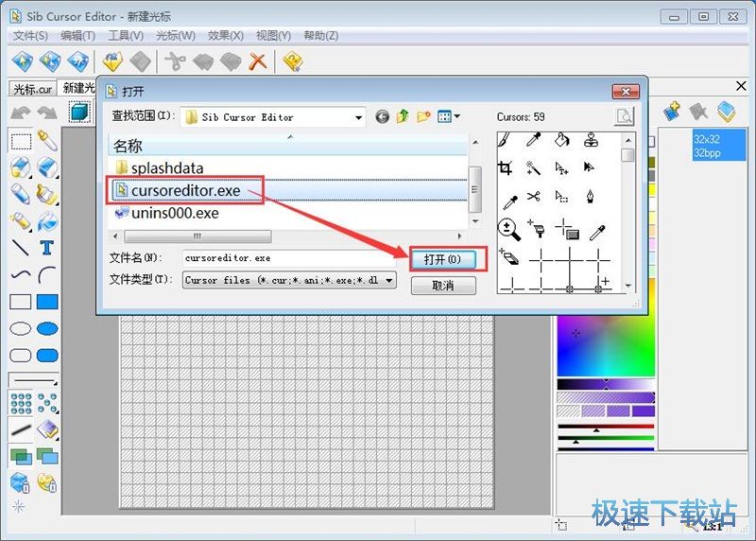The width and height of the screenshot is (756, 541).
Task: Switch to the 光标.cur tab
Action: [32, 89]
